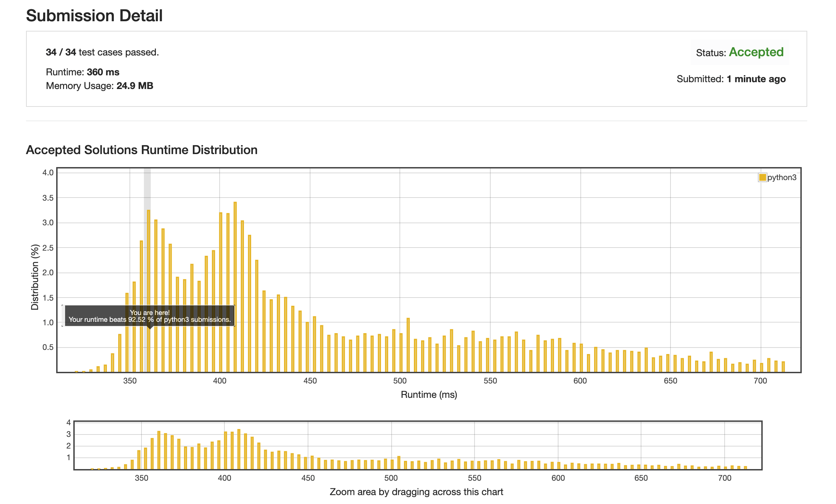The height and width of the screenshot is (504, 836).
Task: Click the green Accepted status text
Action: coord(756,52)
